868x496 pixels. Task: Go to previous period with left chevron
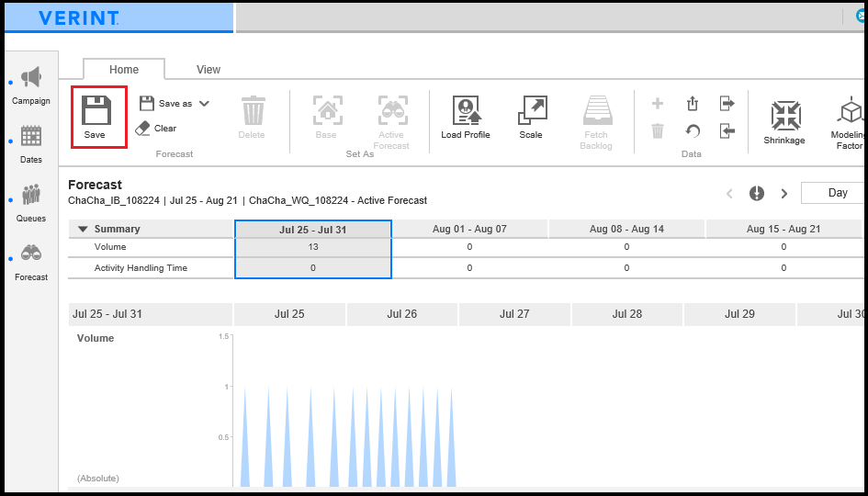(x=729, y=194)
